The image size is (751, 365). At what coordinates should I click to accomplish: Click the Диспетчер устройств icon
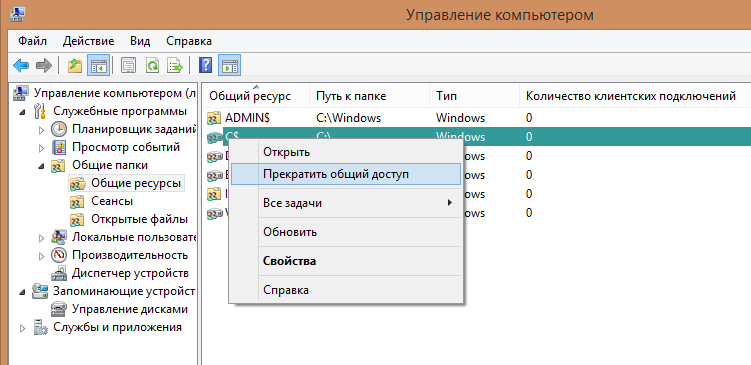point(58,274)
